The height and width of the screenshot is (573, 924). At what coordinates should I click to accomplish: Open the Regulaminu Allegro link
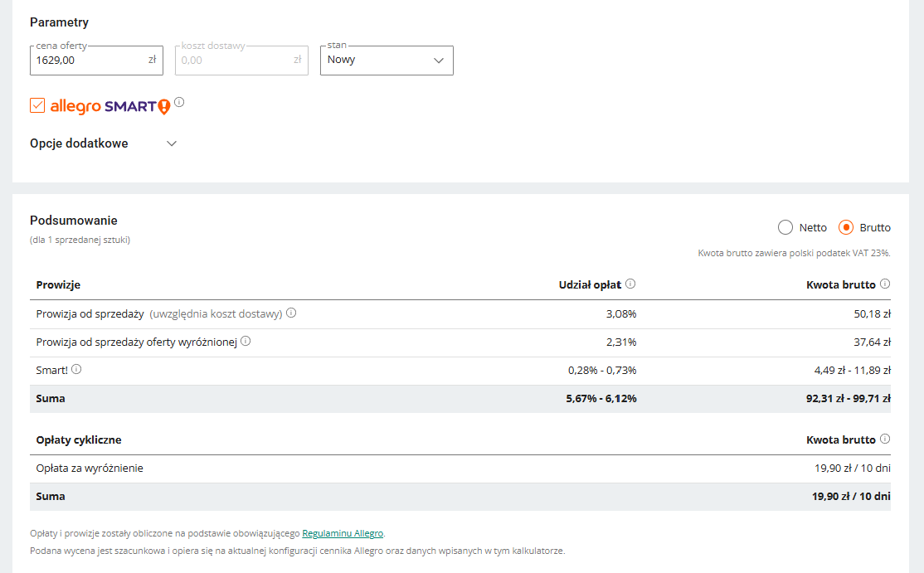343,533
